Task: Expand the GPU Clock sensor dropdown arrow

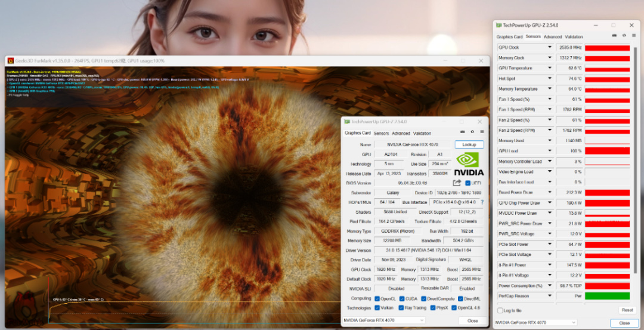Action: click(550, 47)
